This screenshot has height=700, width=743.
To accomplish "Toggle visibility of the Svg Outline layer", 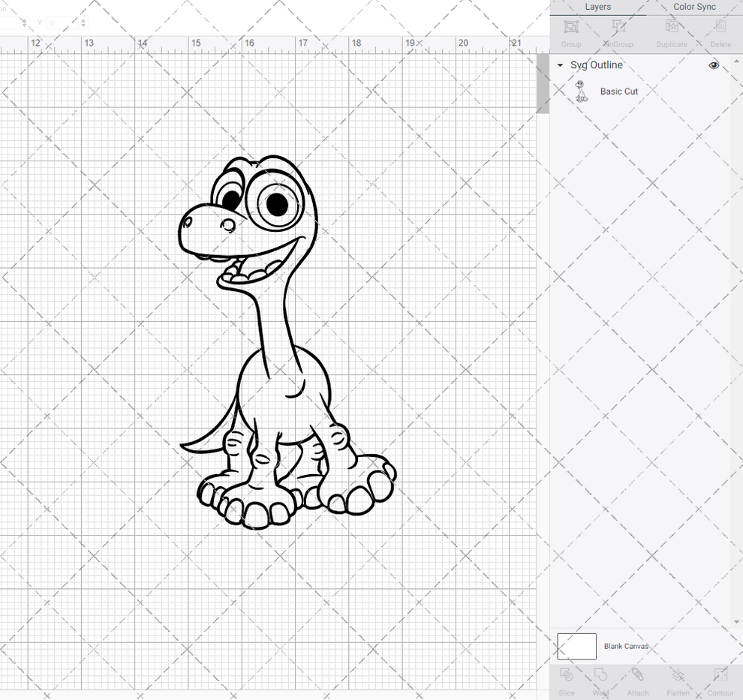I will click(x=714, y=65).
